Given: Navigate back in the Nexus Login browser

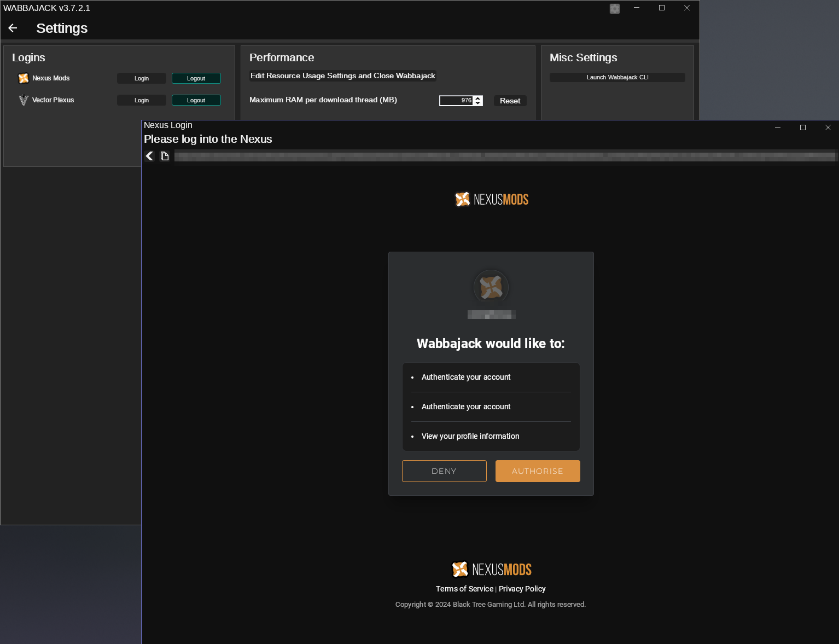Looking at the screenshot, I should [x=149, y=156].
